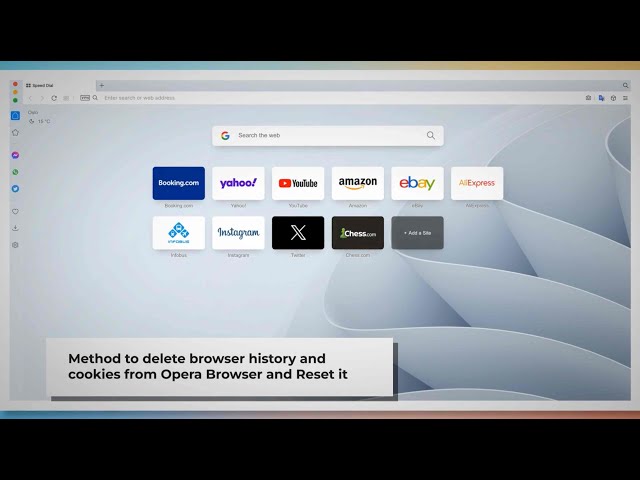Open the Instagram speed dial tile

point(238,233)
